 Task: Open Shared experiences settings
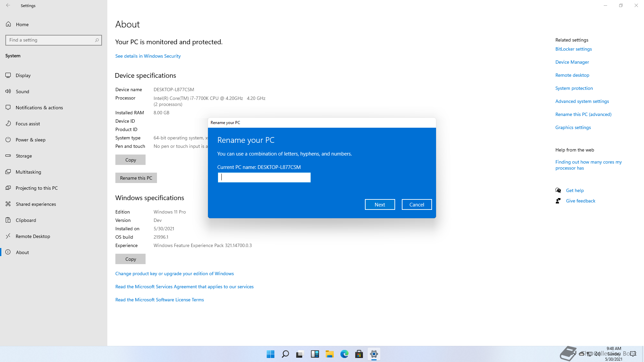click(x=54, y=204)
